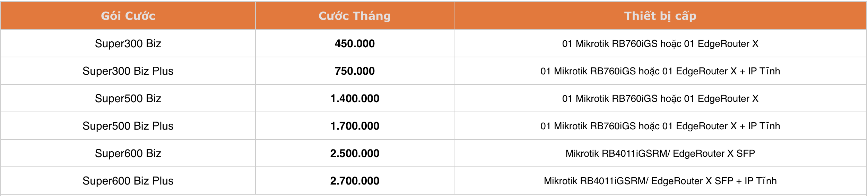
Task: Select the Super500 Biz Plus name cell
Action: pos(128,126)
